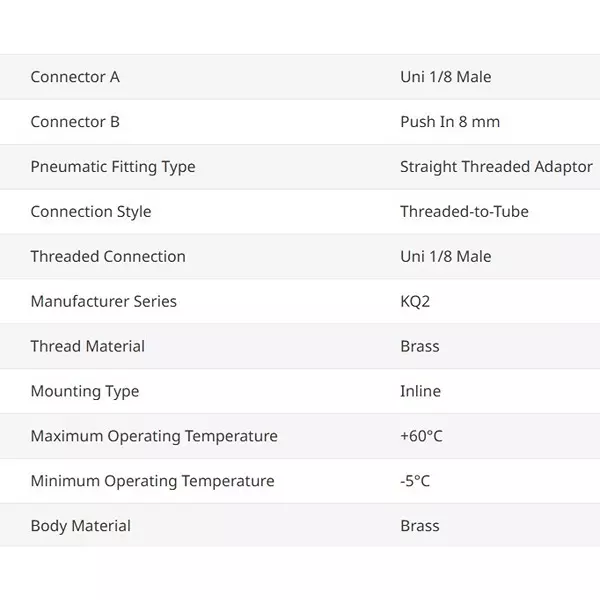Select the "Push In 8 mm" value
The width and height of the screenshot is (600, 600).
pyautogui.click(x=449, y=122)
